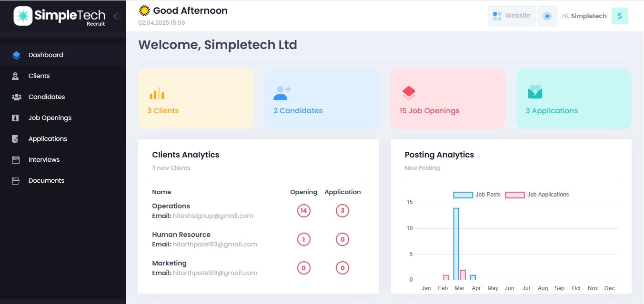Viewport: 644px width, 304px height.
Task: Click the Clients icon in sidebar
Action: [x=16, y=76]
